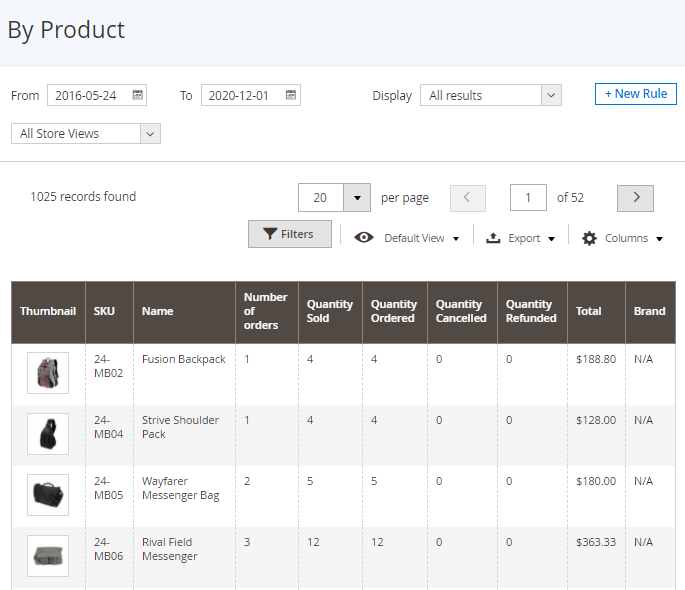The image size is (685, 590).
Task: Click the funnel Filters button
Action: (289, 234)
